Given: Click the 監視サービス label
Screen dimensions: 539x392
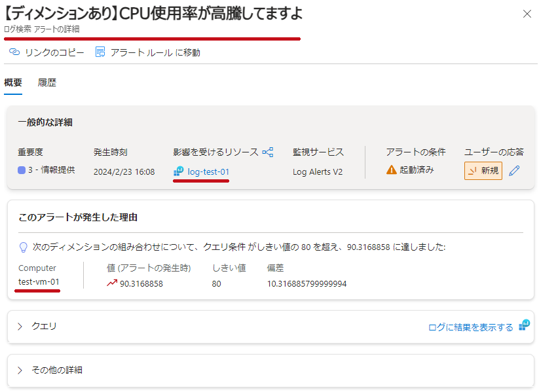Looking at the screenshot, I should tap(318, 152).
